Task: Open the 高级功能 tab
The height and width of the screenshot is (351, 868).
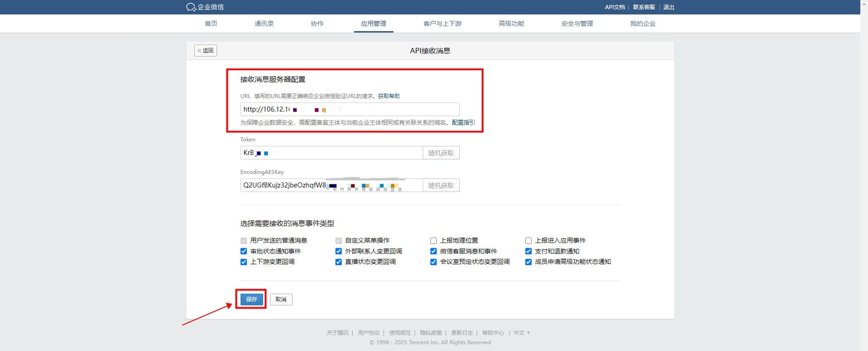Action: point(511,23)
